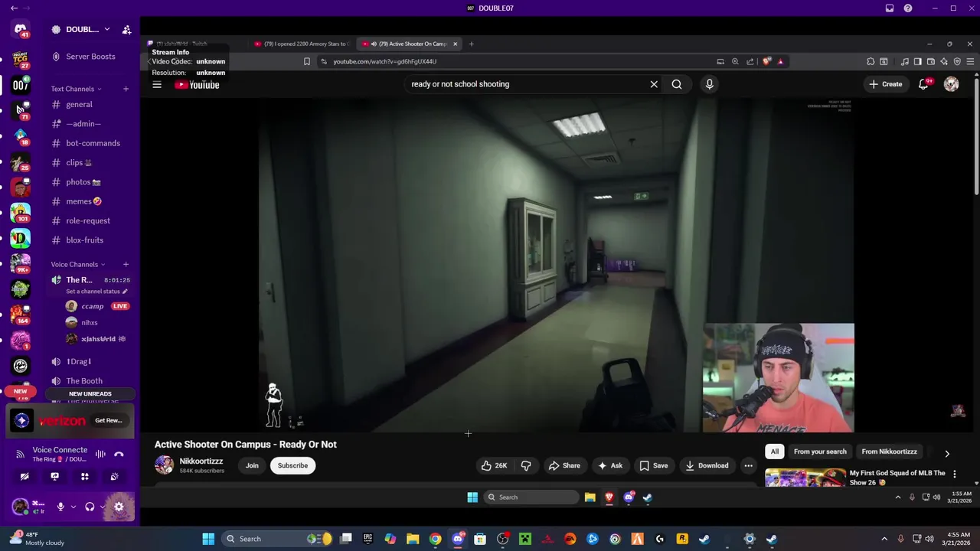Click YouTube Create button

coord(886,84)
